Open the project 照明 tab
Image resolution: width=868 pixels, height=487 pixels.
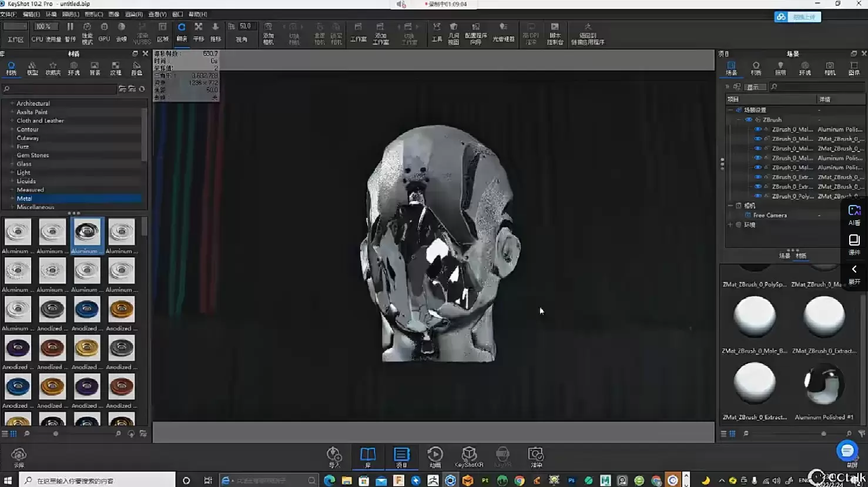click(x=780, y=69)
